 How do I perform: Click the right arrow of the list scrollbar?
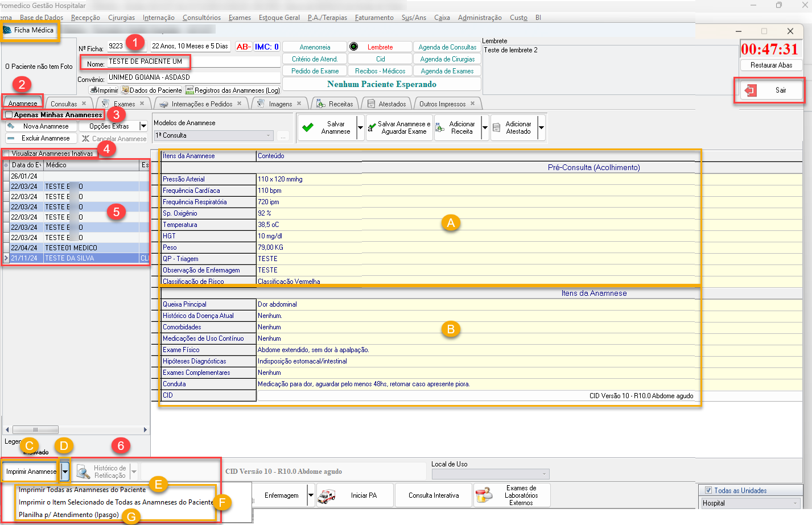pos(145,429)
